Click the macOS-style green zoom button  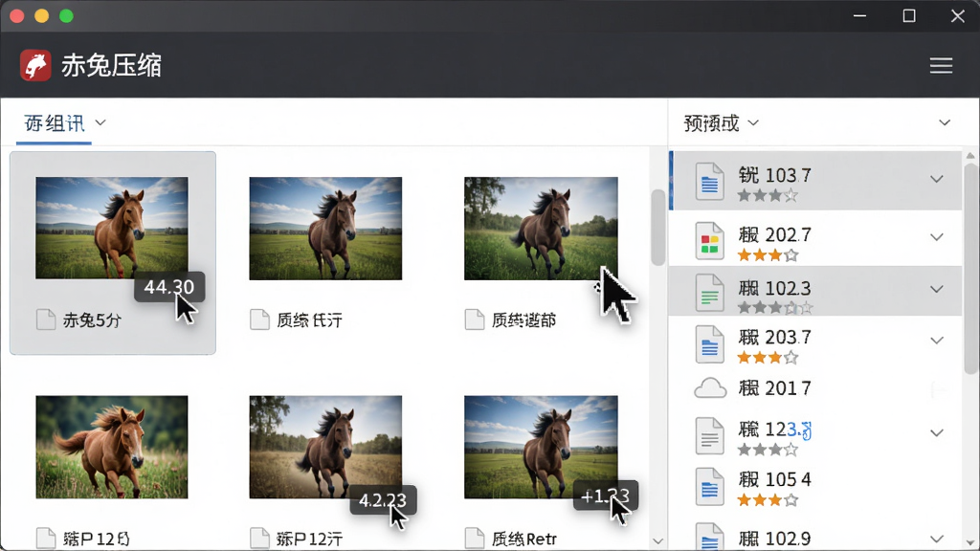click(x=66, y=16)
